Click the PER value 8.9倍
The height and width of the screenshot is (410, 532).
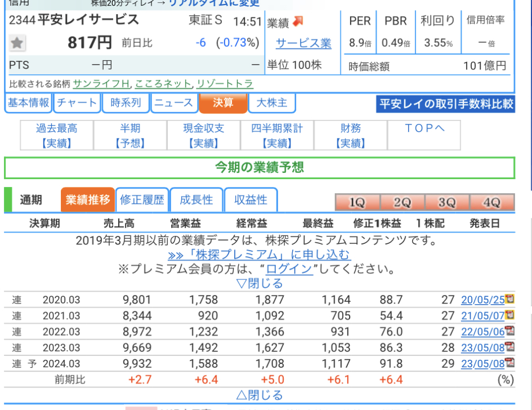(x=360, y=43)
